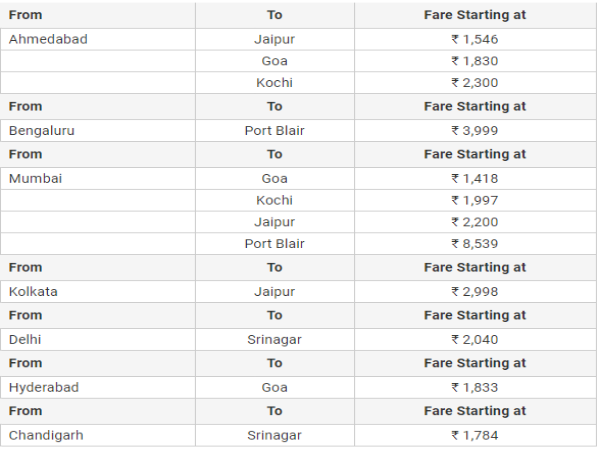
Task: Click the ₹ 2,300 fare to Kochi
Action: click(x=474, y=83)
